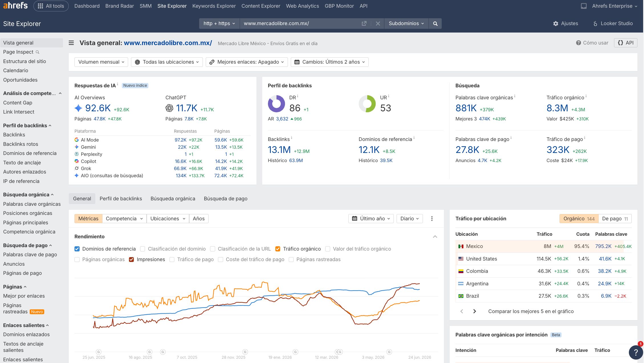The height and width of the screenshot is (363, 644).
Task: Click the Google update marker near 28 nov. 2025
Action: click(x=245, y=352)
